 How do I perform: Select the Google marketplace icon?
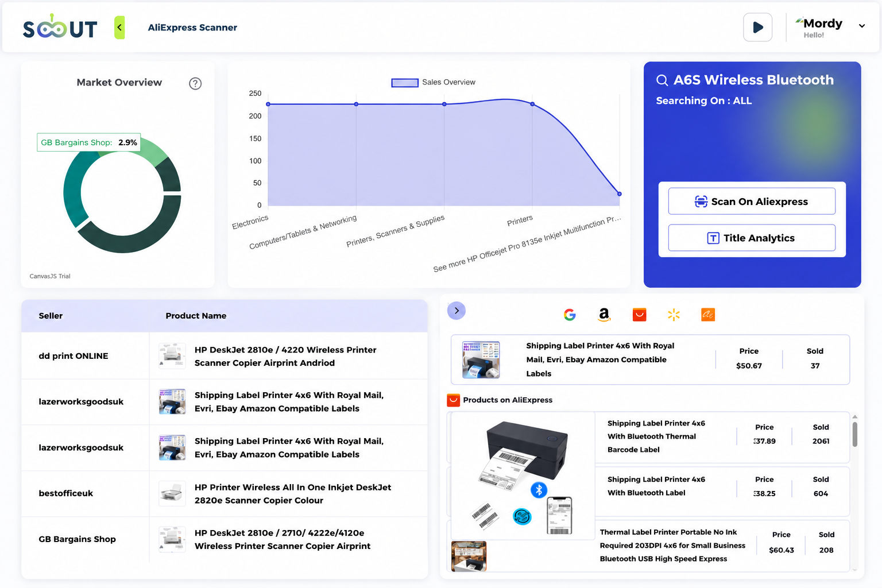click(x=570, y=315)
